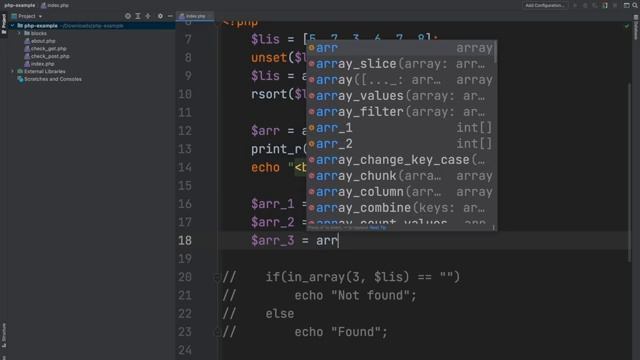Toggle the Structure tool window side tab
The width and height of the screenshot is (640, 360).
coord(4,335)
